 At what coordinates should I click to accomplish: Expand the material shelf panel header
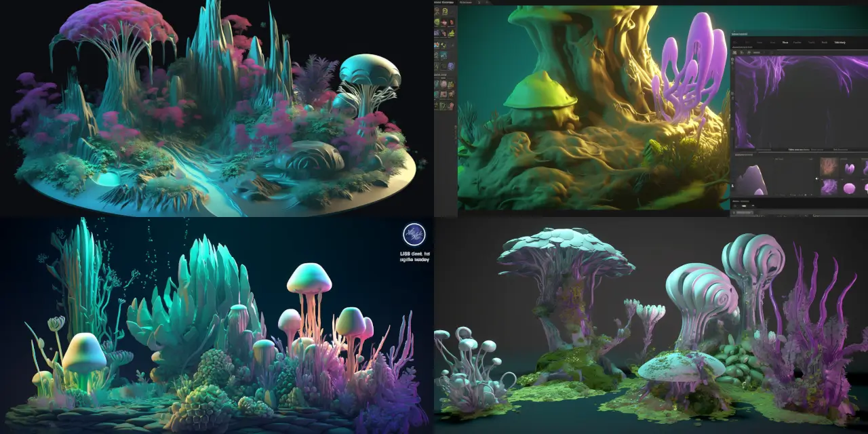pyautogui.click(x=743, y=155)
